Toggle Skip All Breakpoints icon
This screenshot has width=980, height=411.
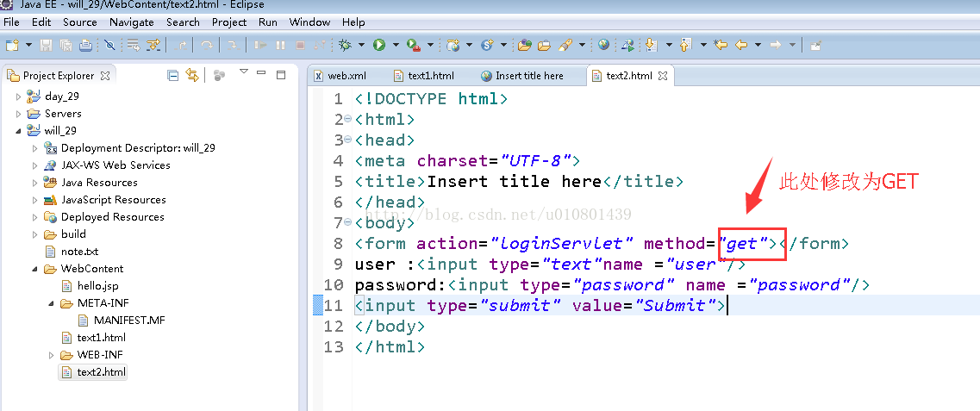coord(109,45)
